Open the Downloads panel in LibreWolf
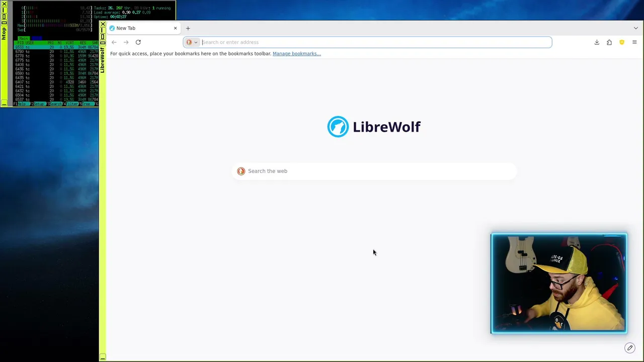 pyautogui.click(x=597, y=42)
